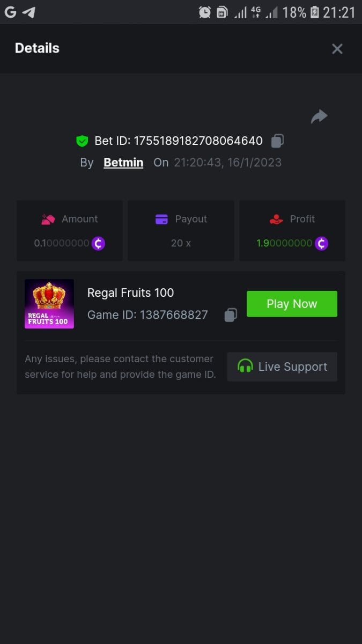
Task: Click the Bet ID text
Action: pos(179,141)
